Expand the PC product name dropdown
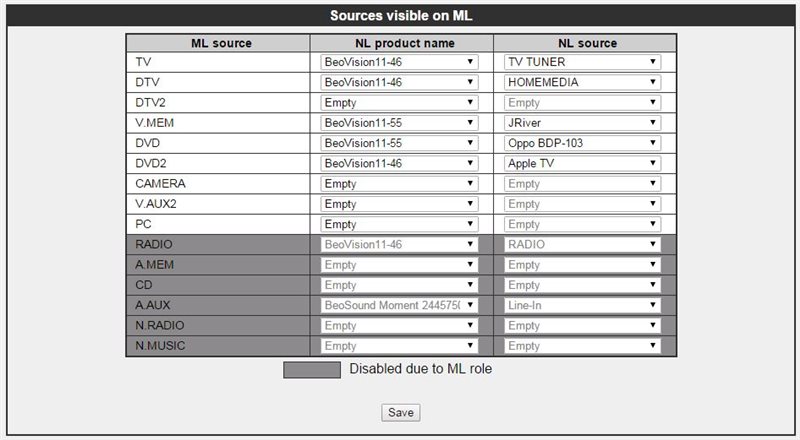This screenshot has width=800, height=440. tap(400, 224)
